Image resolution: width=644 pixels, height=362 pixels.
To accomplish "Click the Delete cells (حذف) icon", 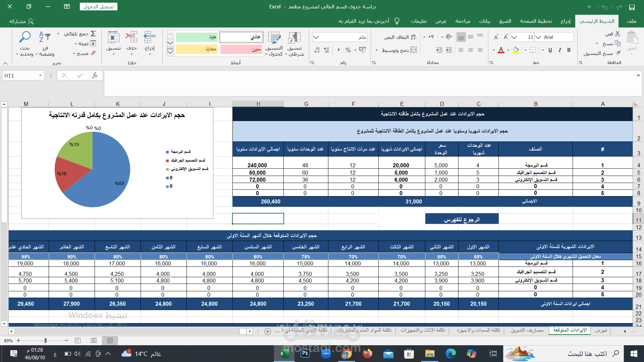I will click(x=131, y=38).
